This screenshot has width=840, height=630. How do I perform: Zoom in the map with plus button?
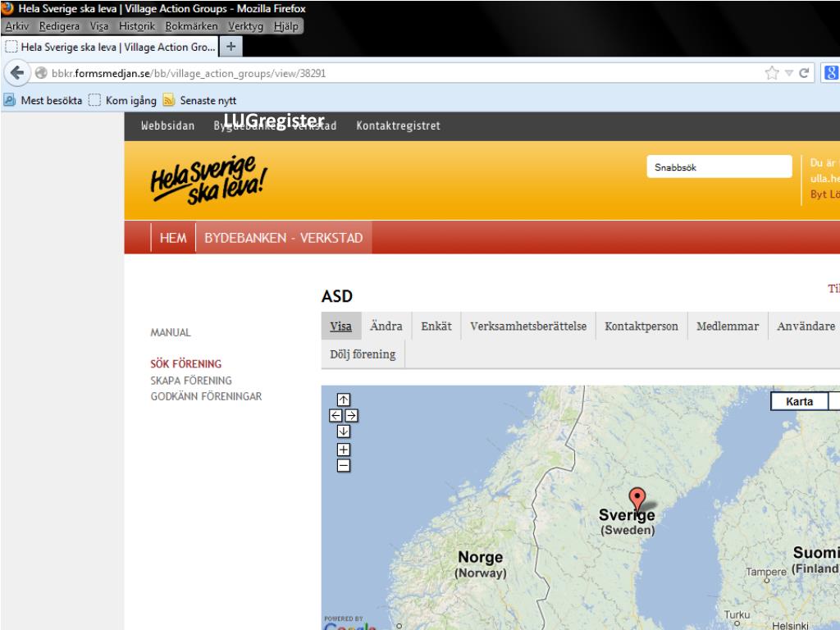click(x=344, y=450)
